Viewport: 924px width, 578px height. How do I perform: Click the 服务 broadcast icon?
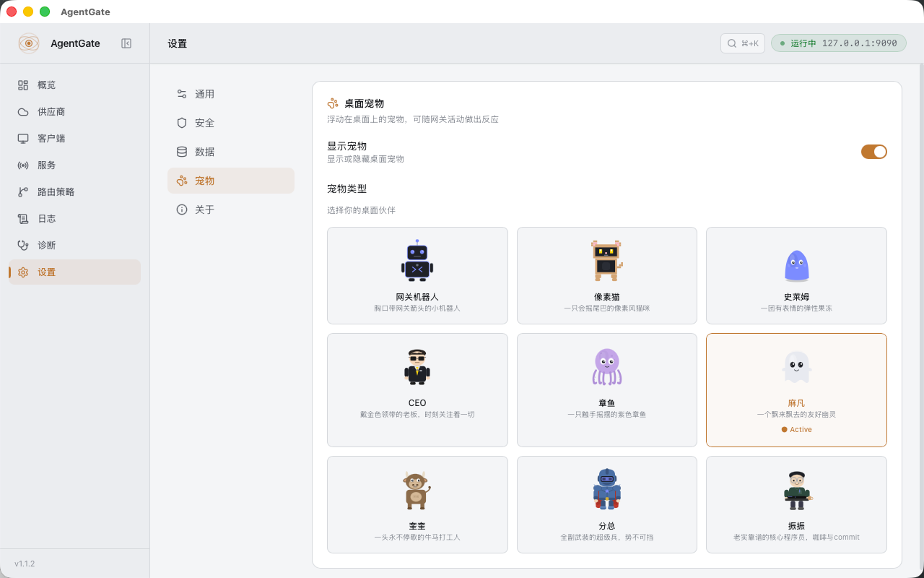point(23,165)
